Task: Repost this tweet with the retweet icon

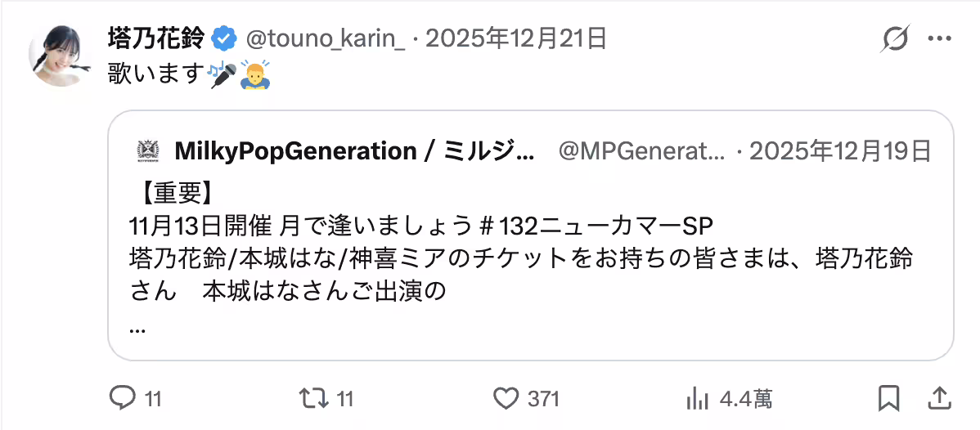Action: coord(311,398)
